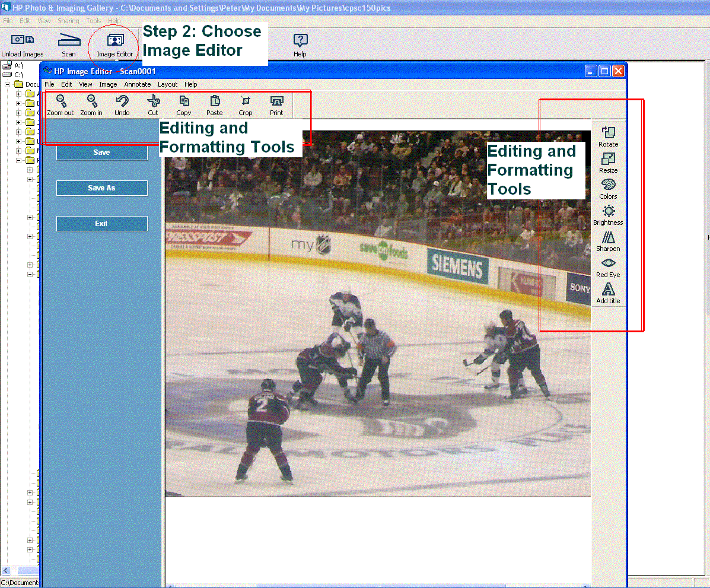
Task: Open the Layout menu
Action: [167, 84]
